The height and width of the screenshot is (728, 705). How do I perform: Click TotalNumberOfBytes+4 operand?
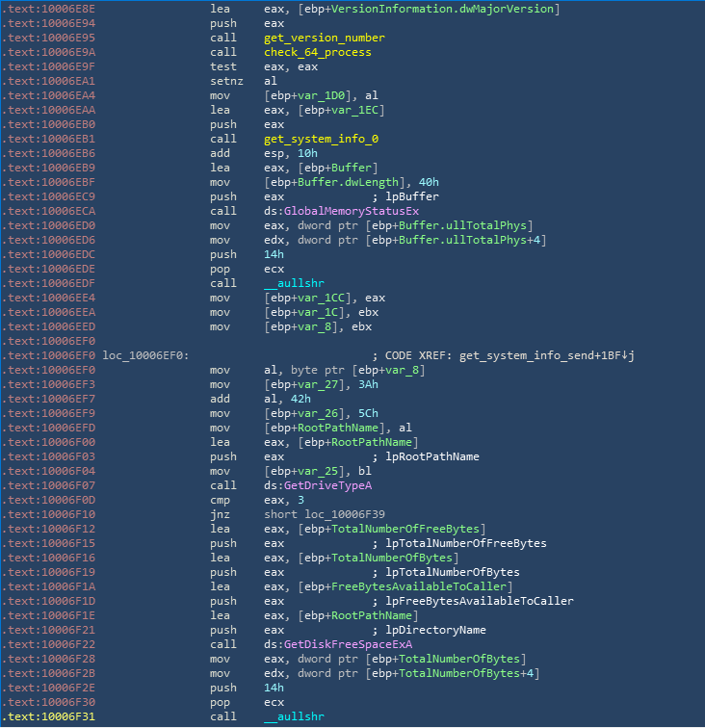(x=466, y=673)
